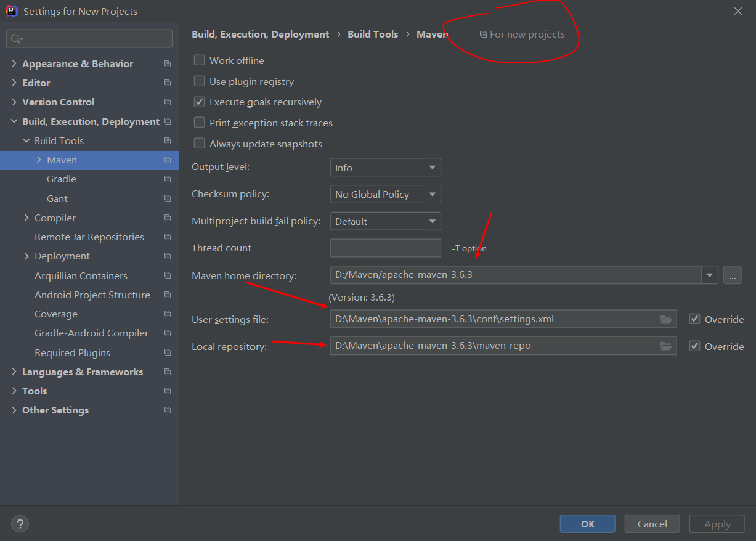Screen dimensions: 756x541
Task: Collapse the Build Tools node
Action: click(x=26, y=140)
